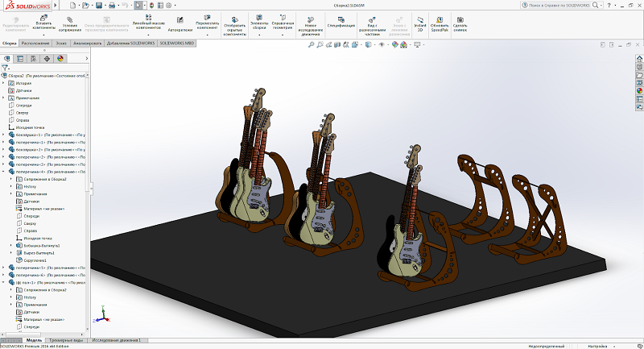644x349 pixels.
Task: Click the Print icon in the quick toolbar
Action: point(114,5)
